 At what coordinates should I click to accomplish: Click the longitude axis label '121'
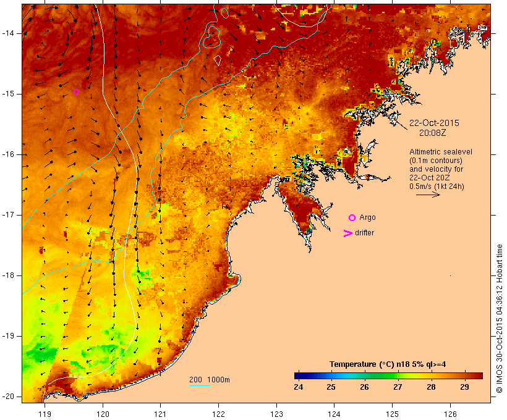(160, 414)
